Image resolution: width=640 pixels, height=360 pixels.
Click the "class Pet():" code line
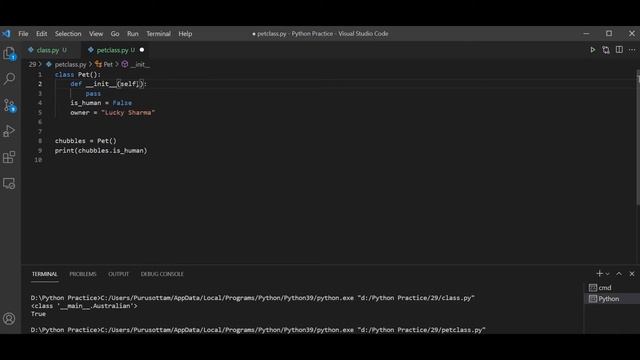pyautogui.click(x=78, y=75)
